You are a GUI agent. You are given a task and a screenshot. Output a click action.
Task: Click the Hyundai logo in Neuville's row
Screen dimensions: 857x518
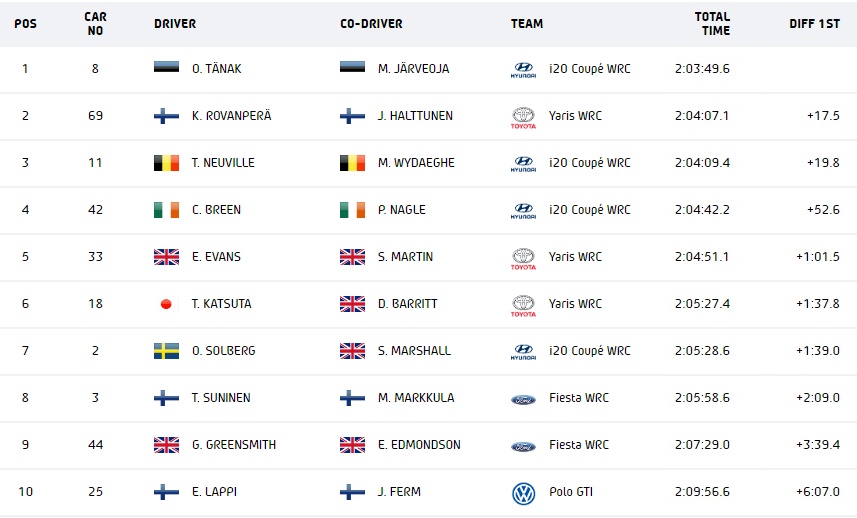523,163
